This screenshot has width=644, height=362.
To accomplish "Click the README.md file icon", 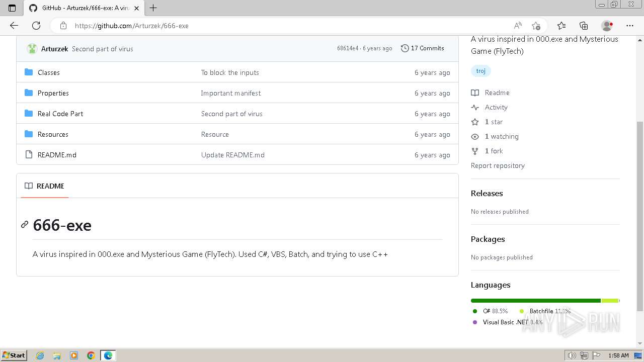I will [29, 154].
